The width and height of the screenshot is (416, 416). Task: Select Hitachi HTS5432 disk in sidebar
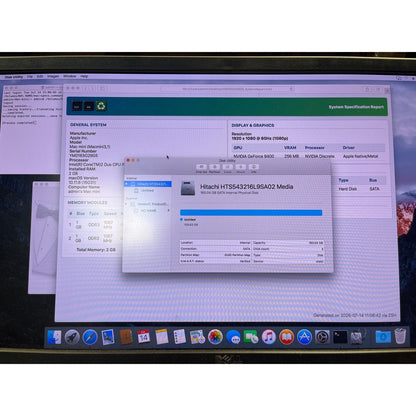pos(148,184)
